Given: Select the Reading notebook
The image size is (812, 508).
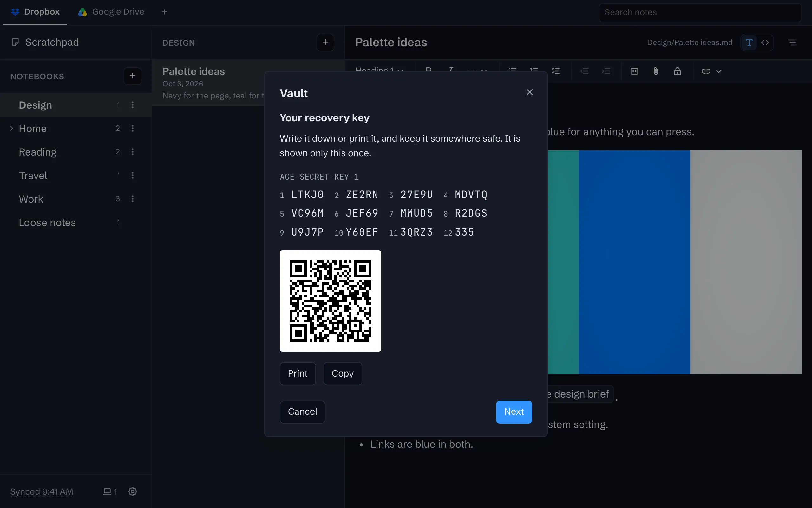Looking at the screenshot, I should 76,152.
